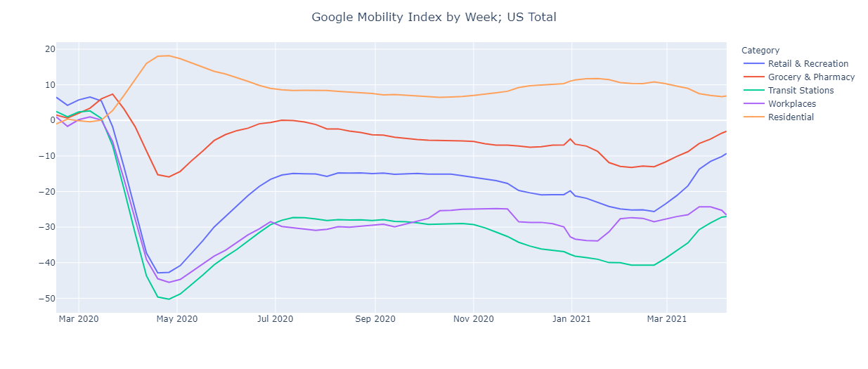The image size is (868, 369).
Task: Hide the Grocery & Pharmacy trace in legend
Action: click(811, 77)
